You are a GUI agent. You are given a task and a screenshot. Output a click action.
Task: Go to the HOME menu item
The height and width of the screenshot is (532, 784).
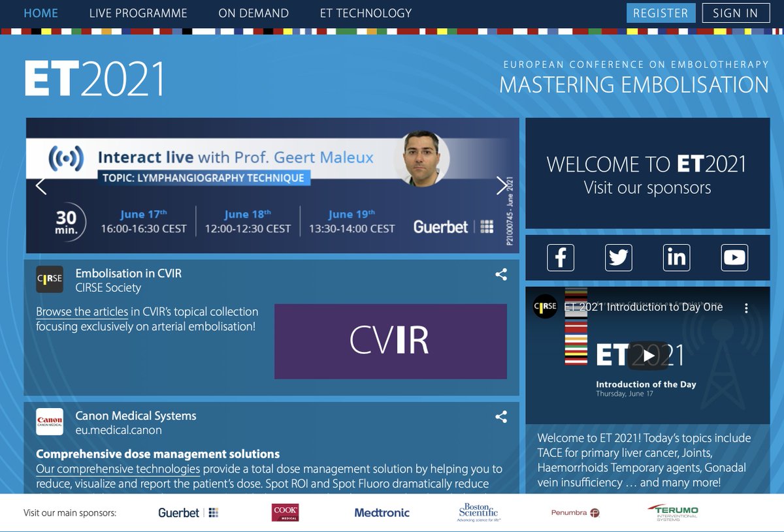[x=41, y=13]
